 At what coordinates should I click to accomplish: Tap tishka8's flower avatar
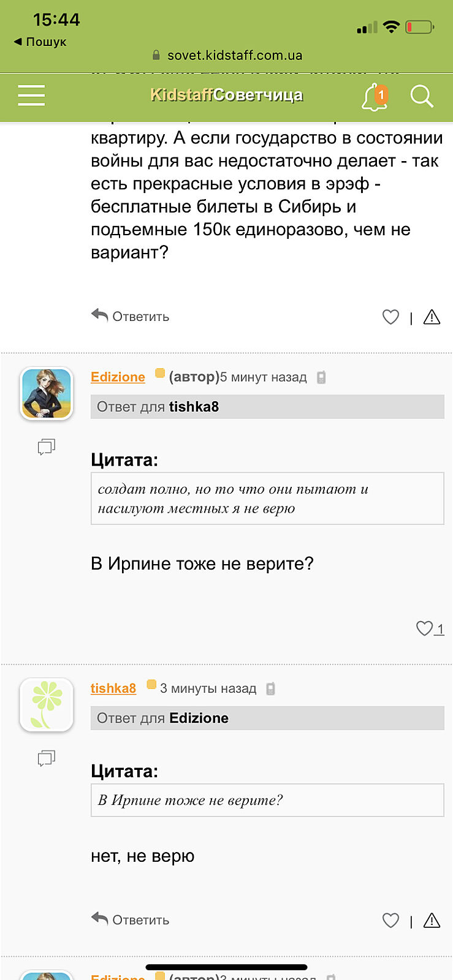coord(47,704)
